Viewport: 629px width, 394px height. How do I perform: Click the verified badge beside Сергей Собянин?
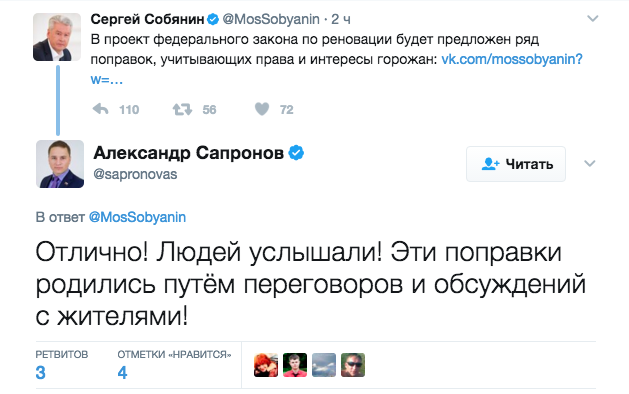tap(213, 19)
